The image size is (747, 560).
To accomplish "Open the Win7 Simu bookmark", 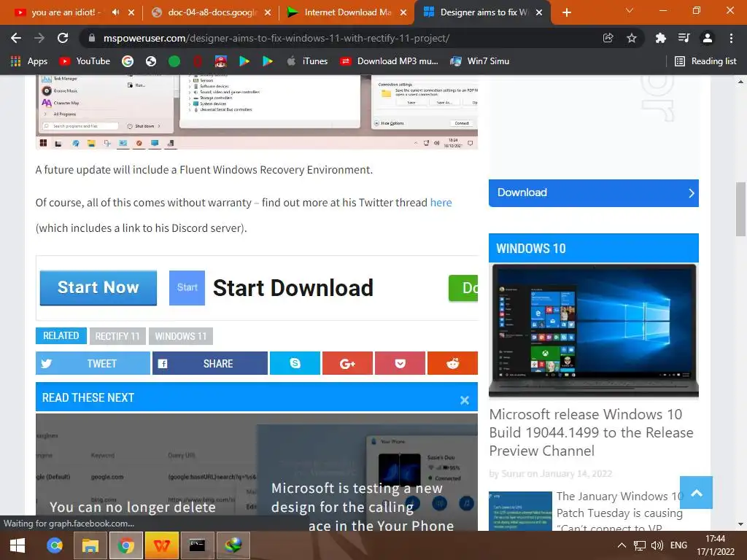I will click(x=480, y=61).
